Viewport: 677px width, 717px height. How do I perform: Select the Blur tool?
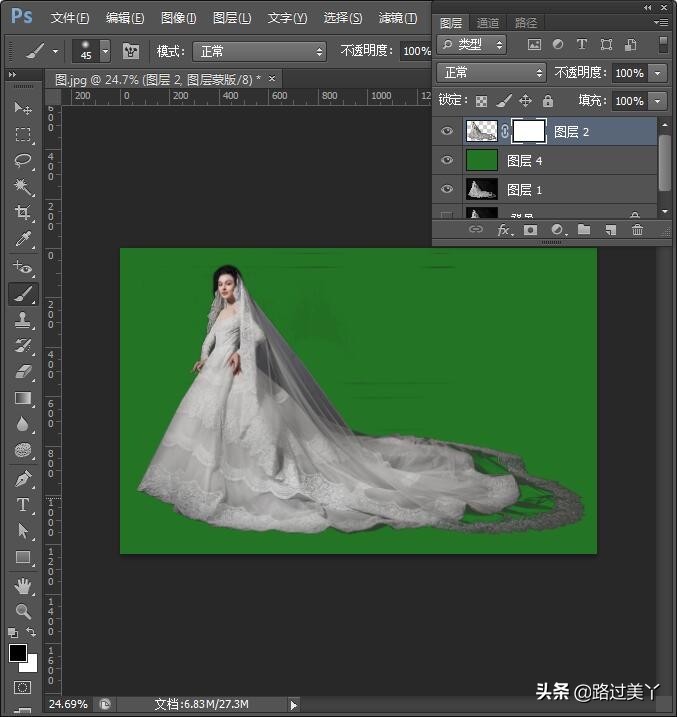[x=22, y=424]
